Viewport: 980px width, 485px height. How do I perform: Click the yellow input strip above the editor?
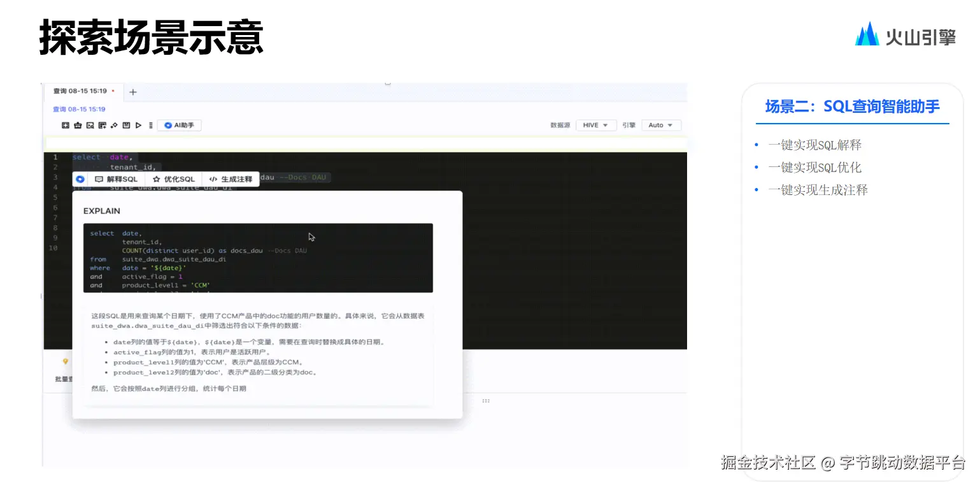(x=366, y=143)
